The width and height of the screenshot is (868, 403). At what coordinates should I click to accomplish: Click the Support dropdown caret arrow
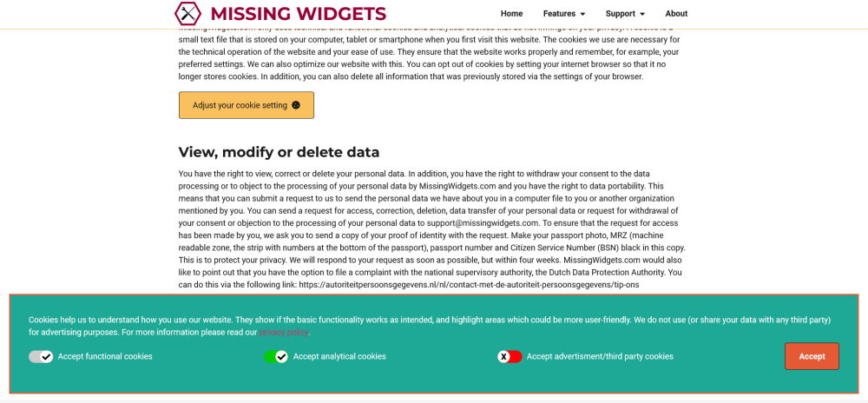[642, 14]
